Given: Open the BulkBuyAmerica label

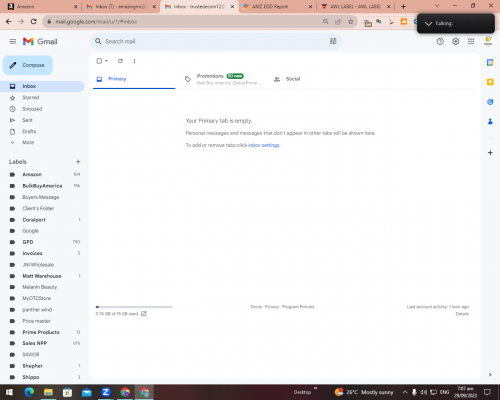Looking at the screenshot, I should [42, 186].
